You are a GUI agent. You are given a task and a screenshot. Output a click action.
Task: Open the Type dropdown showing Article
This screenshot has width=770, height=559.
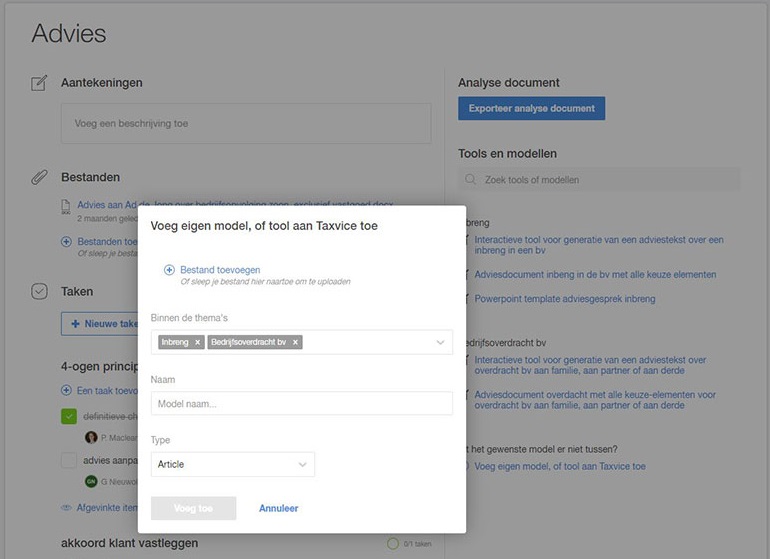coord(233,464)
